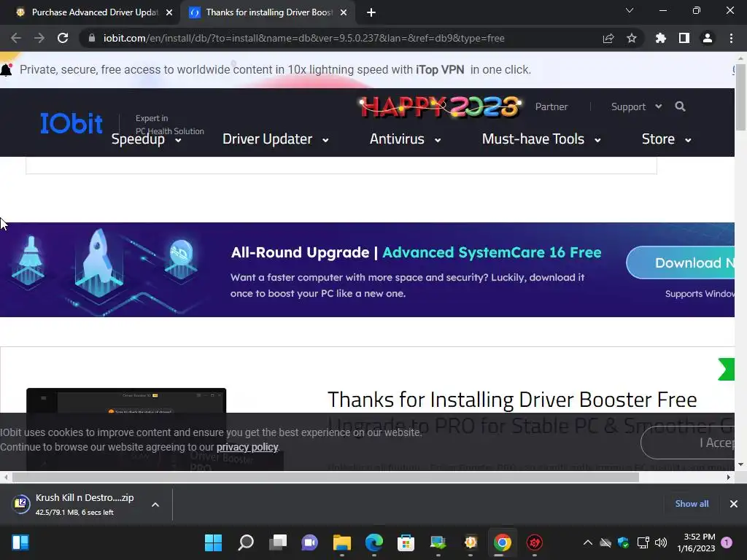Click the browser forward arrow

39,38
